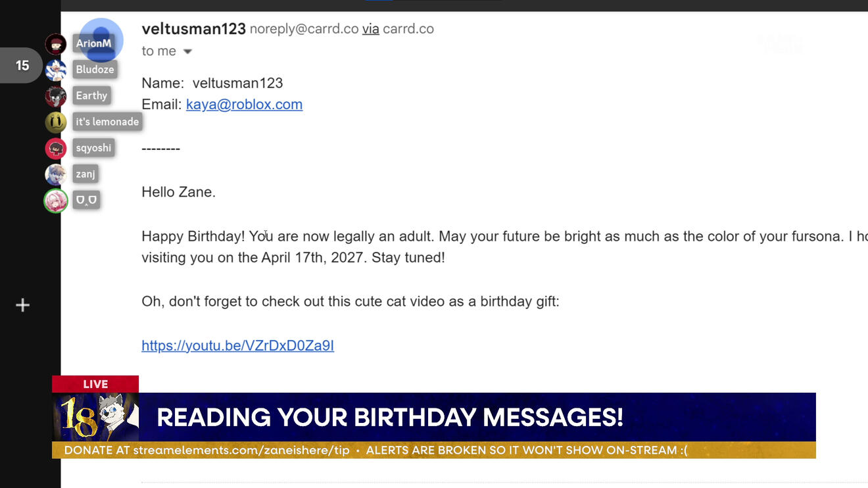Expand the 'to me' recipient details arrow
868x488 pixels.
tap(187, 51)
